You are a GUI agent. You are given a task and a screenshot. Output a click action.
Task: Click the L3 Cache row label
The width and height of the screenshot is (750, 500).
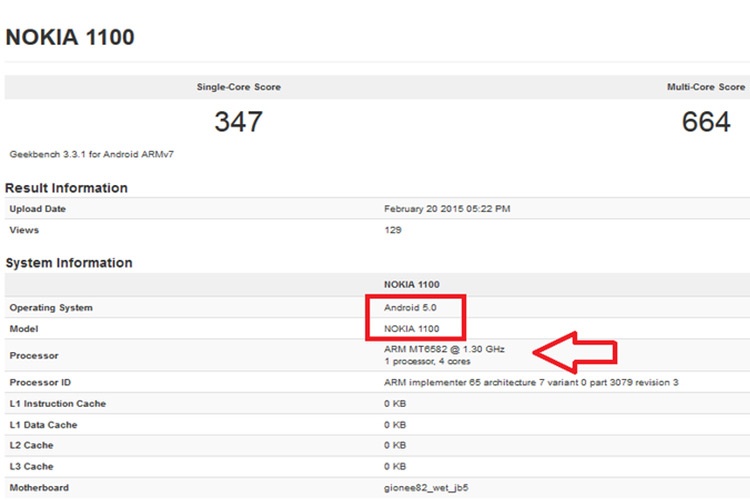[x=32, y=466]
